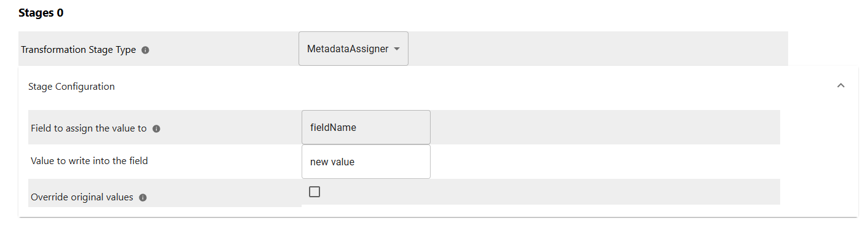Click the Field to assign the value to label
The height and width of the screenshot is (228, 868).
(x=88, y=128)
